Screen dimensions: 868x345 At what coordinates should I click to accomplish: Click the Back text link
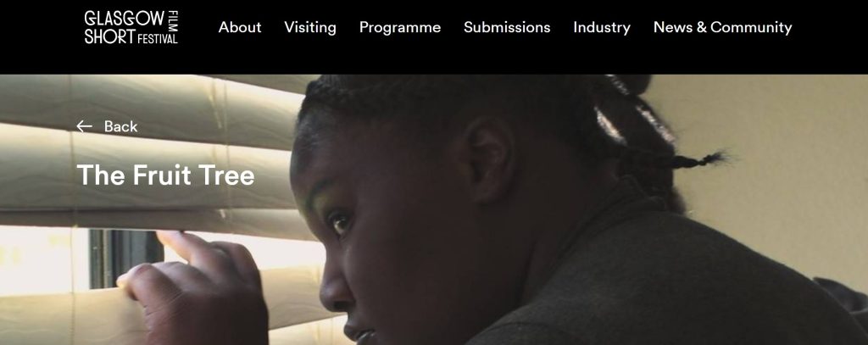(x=120, y=127)
